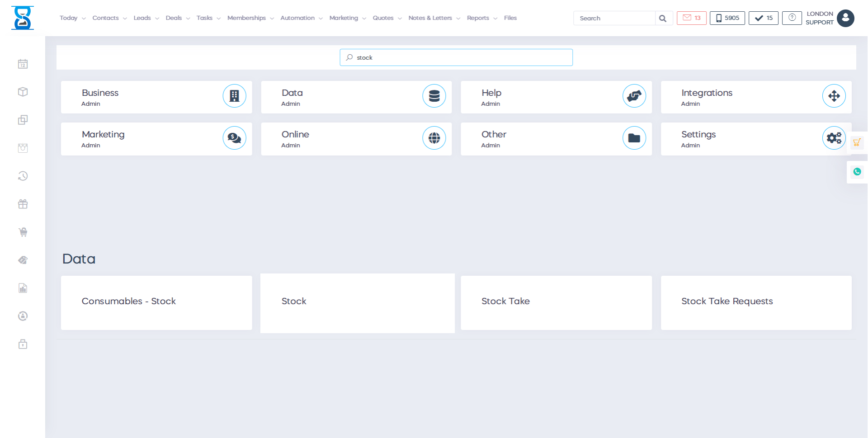868x438 pixels.
Task: Select the Business Admin category card
Action: (x=156, y=97)
